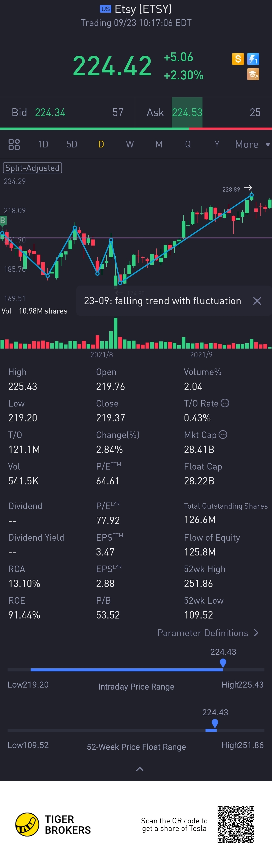This screenshot has height=868, width=272.
Task: Tap the Bid price 224.34
Action: (x=50, y=113)
